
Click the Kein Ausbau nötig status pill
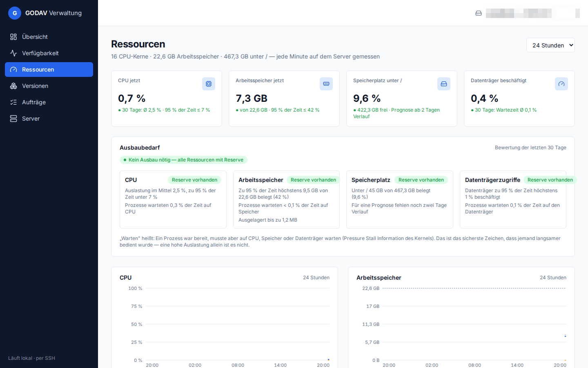click(x=183, y=160)
